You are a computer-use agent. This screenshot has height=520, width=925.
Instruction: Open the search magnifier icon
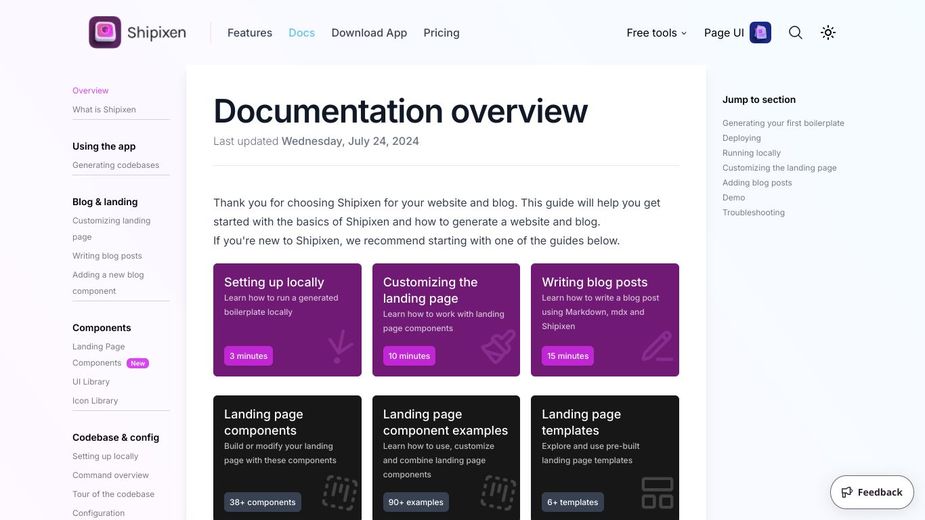(795, 32)
